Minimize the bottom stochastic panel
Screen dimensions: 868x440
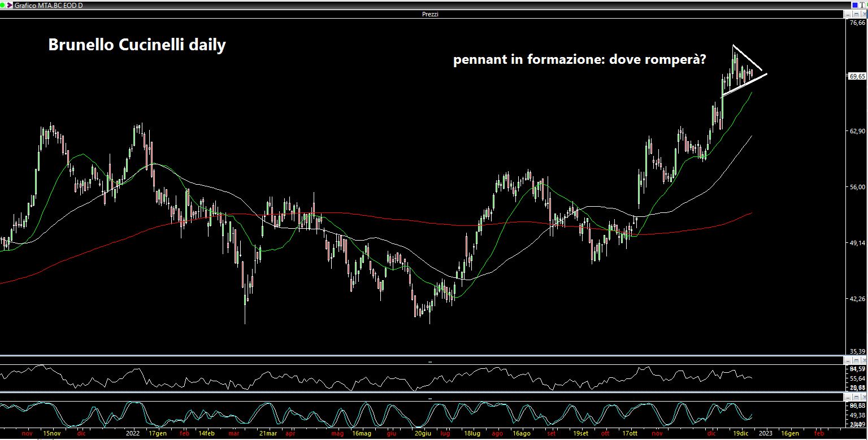848,398
